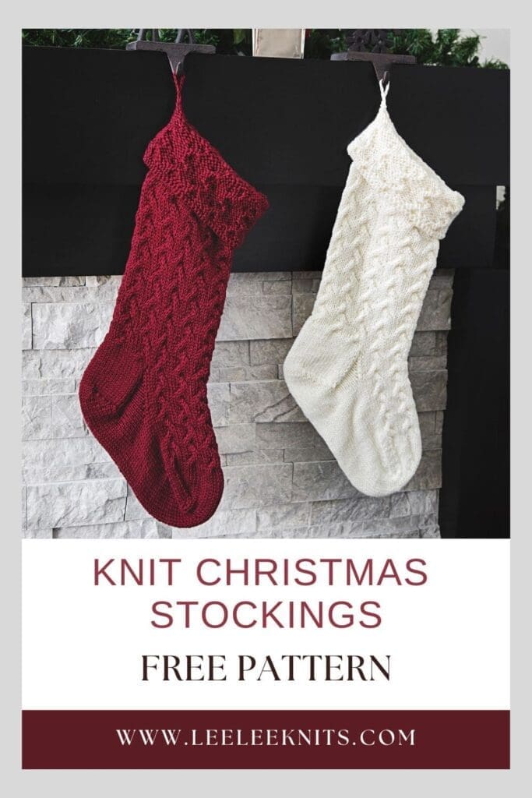This screenshot has width=532, height=798.
Task: Click the black mantel between the stockings
Action: (295, 153)
